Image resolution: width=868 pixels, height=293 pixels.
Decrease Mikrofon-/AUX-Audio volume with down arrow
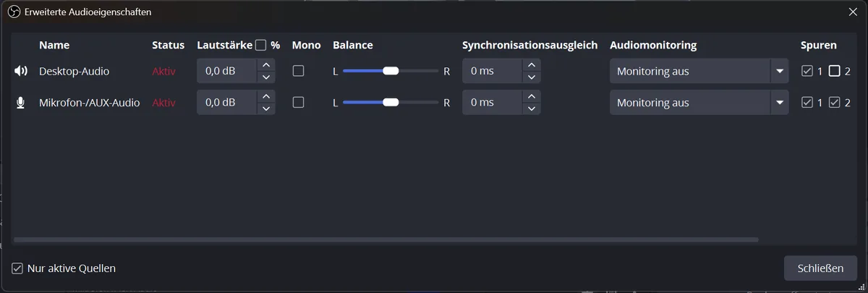tap(266, 109)
